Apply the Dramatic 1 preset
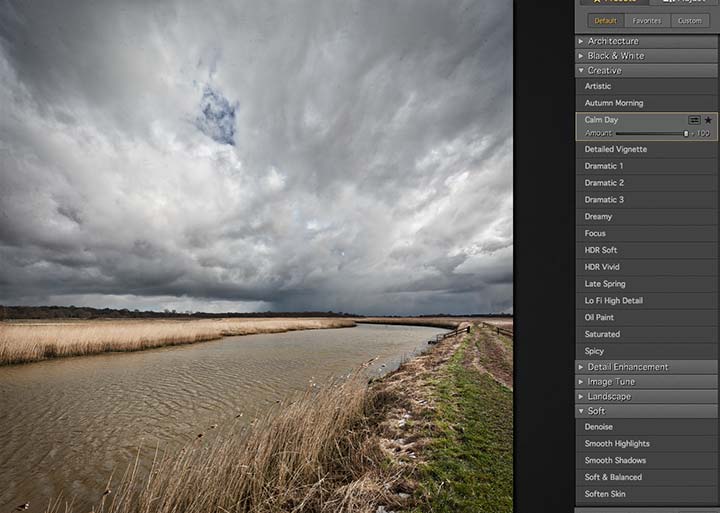720x513 pixels. tap(646, 166)
